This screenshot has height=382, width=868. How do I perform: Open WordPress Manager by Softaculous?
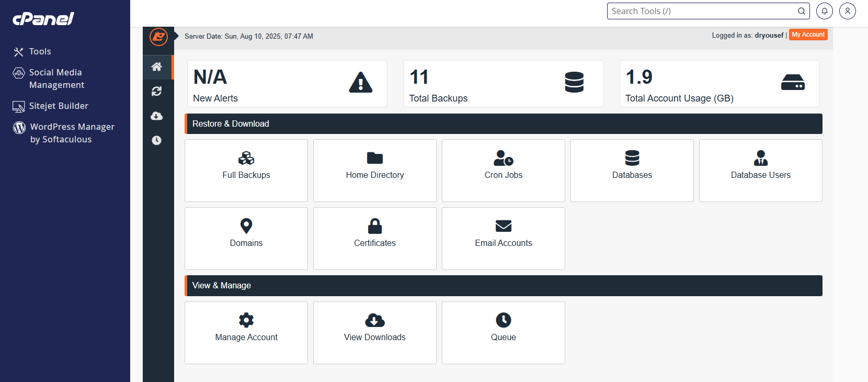click(72, 133)
